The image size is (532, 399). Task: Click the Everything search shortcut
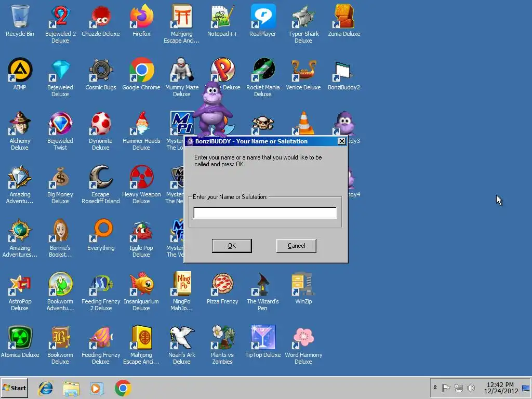tap(100, 235)
